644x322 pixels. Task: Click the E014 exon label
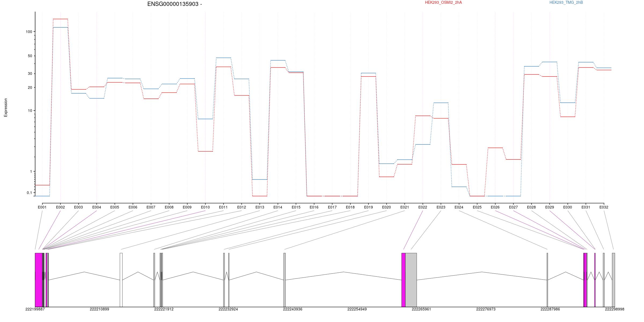(x=278, y=207)
